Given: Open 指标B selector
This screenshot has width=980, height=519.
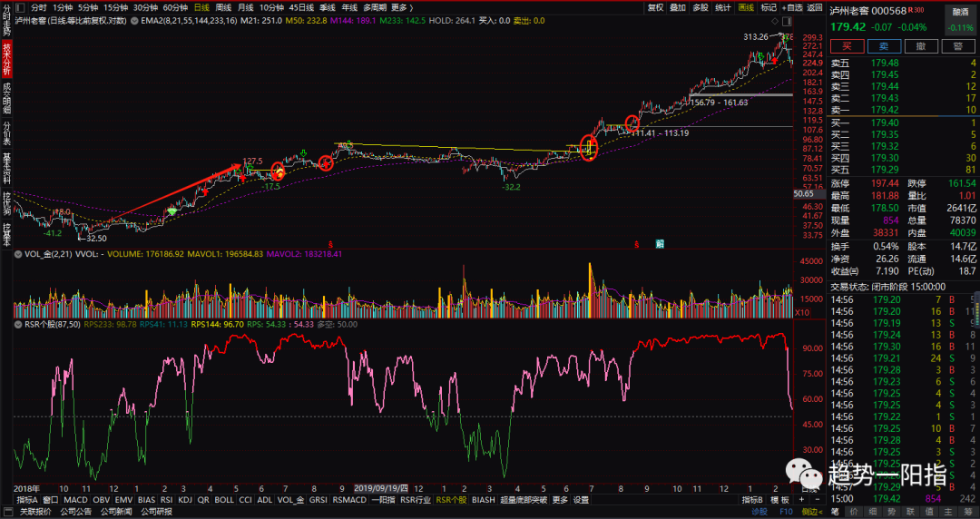Looking at the screenshot, I should point(752,500).
